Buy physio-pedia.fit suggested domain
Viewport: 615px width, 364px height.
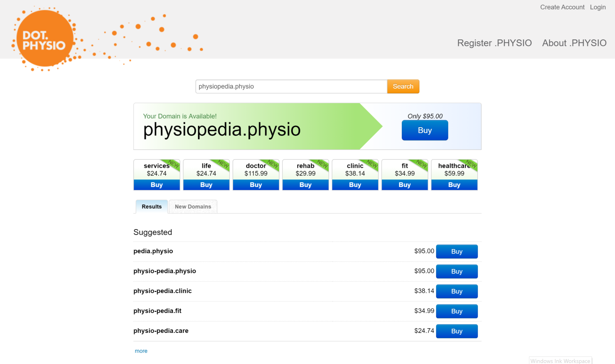[457, 311]
